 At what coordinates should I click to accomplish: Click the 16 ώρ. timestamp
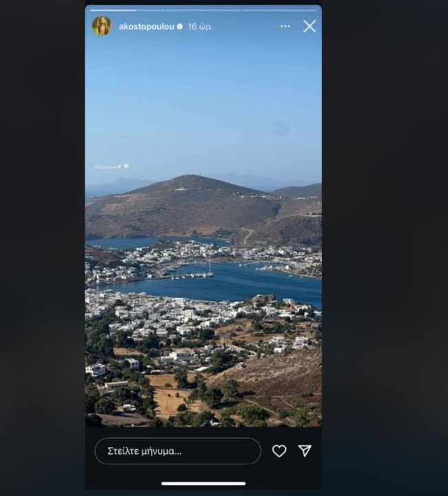(x=200, y=27)
